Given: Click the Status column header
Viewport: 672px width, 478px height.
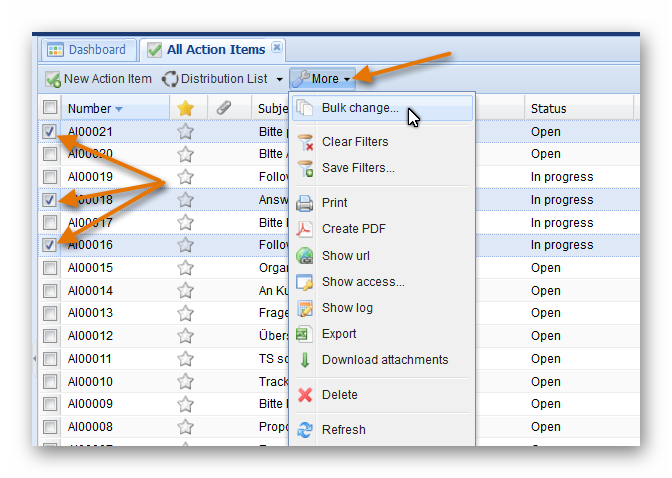Looking at the screenshot, I should click(x=548, y=108).
